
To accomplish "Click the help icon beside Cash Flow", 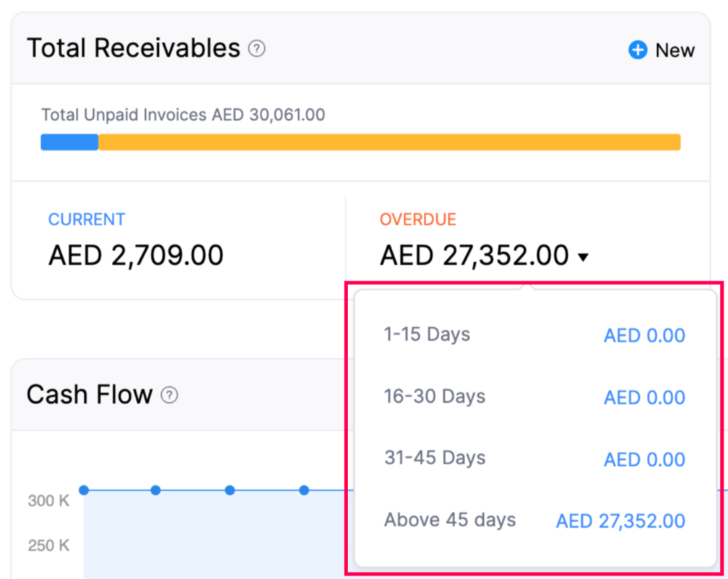I will 170,395.
